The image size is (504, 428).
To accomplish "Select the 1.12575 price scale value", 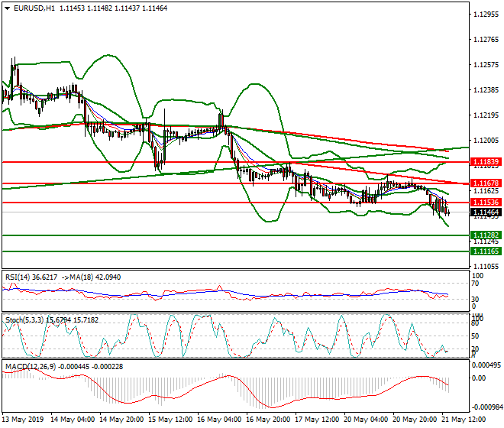I will (x=486, y=65).
